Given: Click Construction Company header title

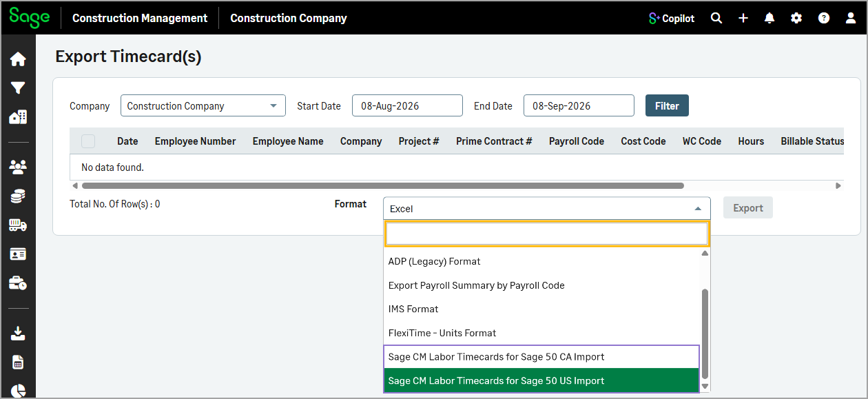Looking at the screenshot, I should coord(289,18).
